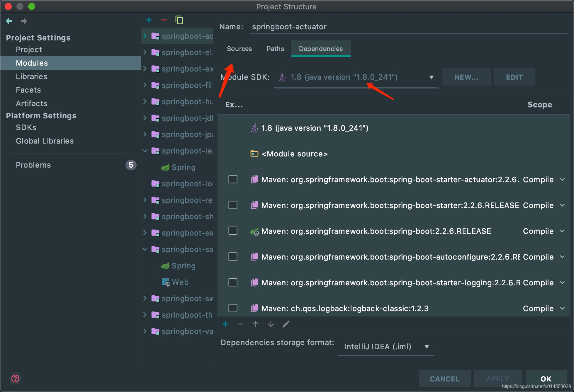The width and height of the screenshot is (574, 392).
Task: Select the Dependencies tab
Action: click(321, 49)
